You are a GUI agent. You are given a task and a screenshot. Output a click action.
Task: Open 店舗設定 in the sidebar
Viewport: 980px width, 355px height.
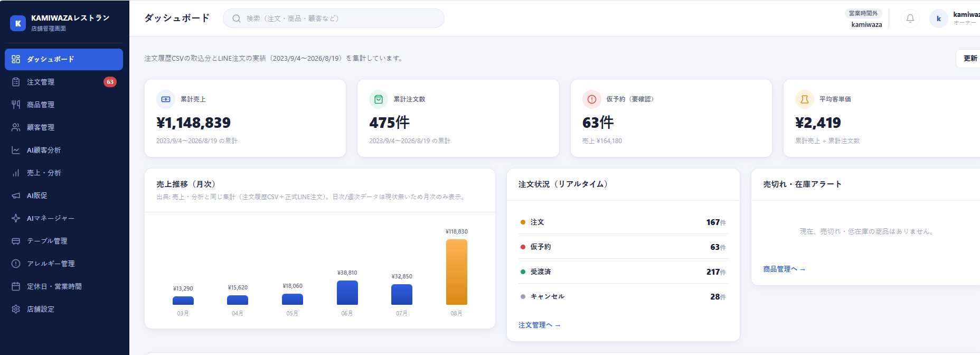tap(64, 309)
